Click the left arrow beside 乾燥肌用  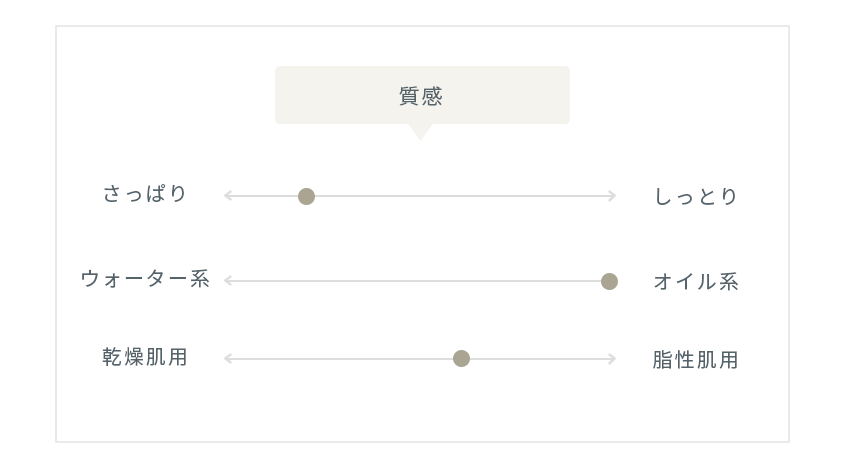[228, 358]
